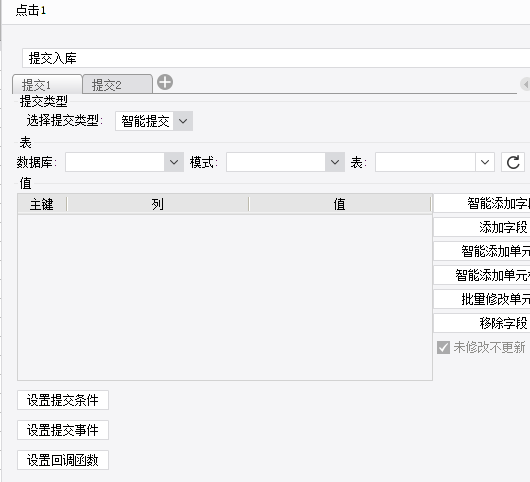The image size is (530, 482).
Task: Click the 设置回调函数 button
Action: [x=63, y=460]
